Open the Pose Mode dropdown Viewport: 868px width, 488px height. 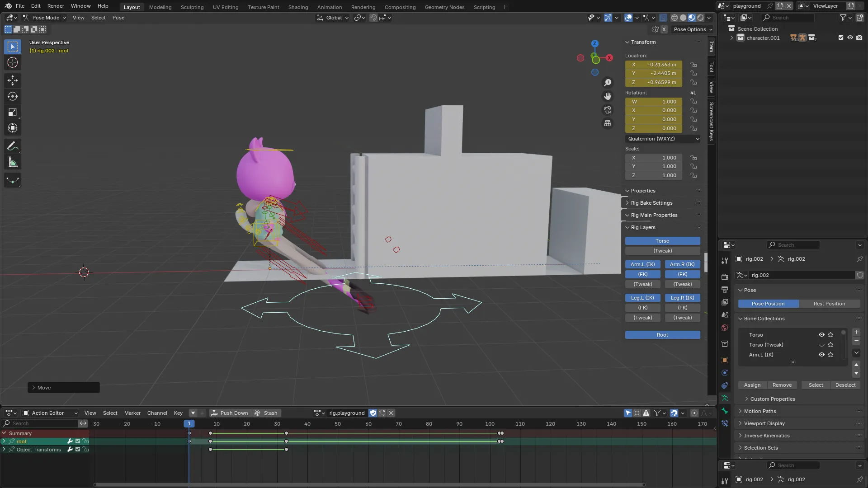(44, 18)
